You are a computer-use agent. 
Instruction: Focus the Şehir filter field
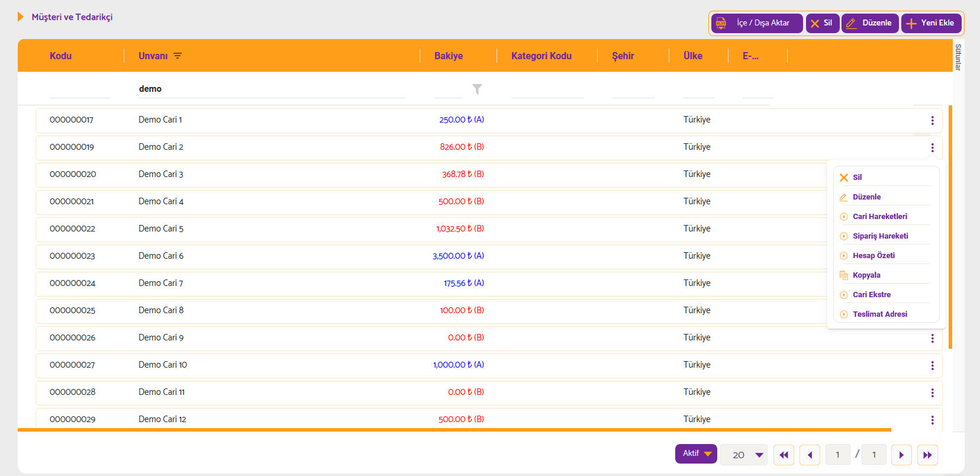633,89
